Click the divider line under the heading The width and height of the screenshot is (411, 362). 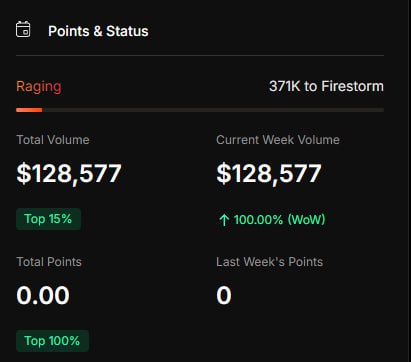(200, 55)
